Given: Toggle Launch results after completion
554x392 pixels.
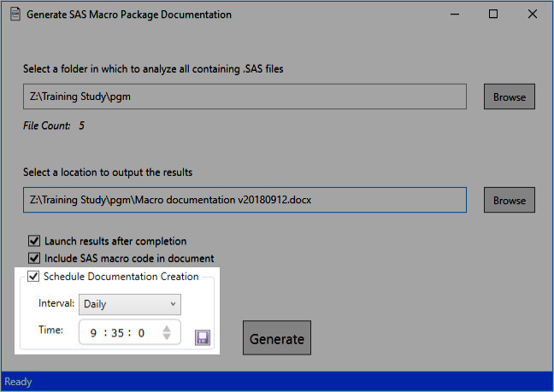Looking at the screenshot, I should pos(35,241).
